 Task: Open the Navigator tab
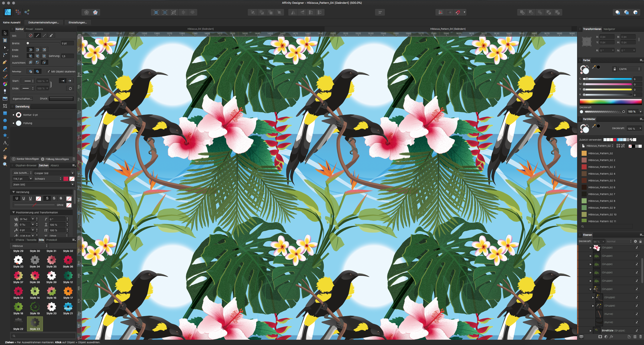609,29
